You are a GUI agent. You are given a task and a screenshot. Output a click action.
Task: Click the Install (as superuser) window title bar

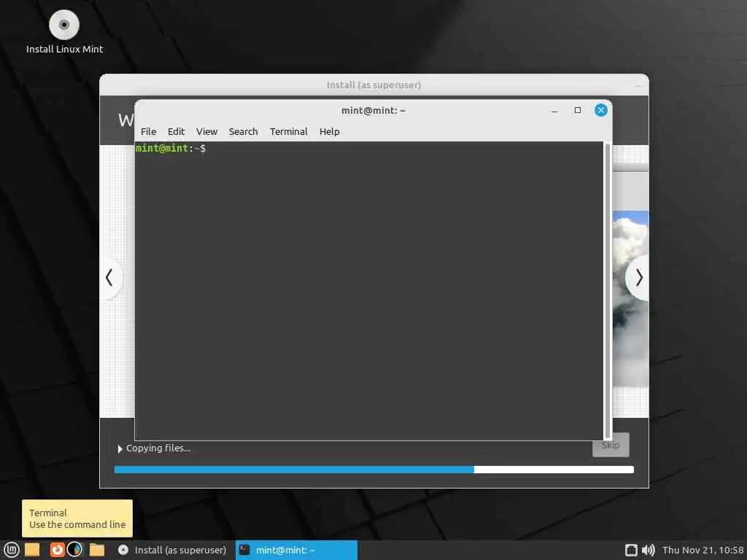pyautogui.click(x=374, y=85)
